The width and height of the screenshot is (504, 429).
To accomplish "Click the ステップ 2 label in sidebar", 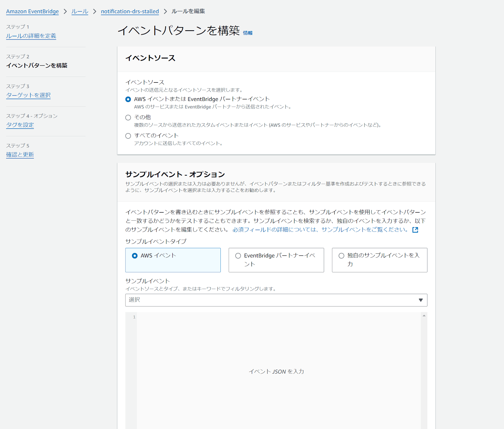I will 18,56.
